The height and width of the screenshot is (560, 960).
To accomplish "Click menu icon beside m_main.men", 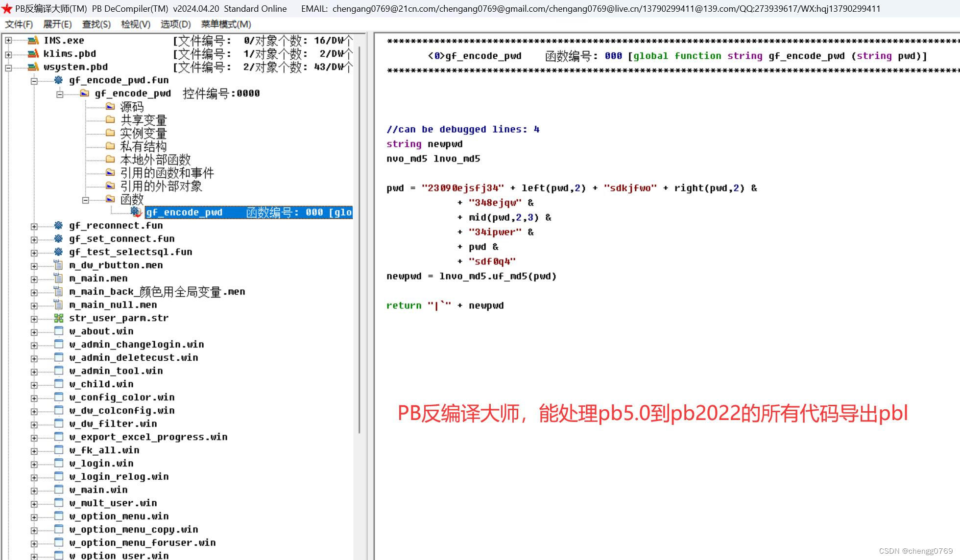I will 58,279.
